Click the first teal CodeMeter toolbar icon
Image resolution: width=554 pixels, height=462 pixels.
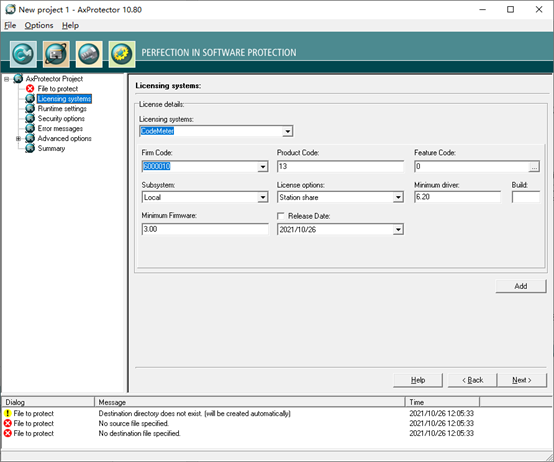click(23, 54)
